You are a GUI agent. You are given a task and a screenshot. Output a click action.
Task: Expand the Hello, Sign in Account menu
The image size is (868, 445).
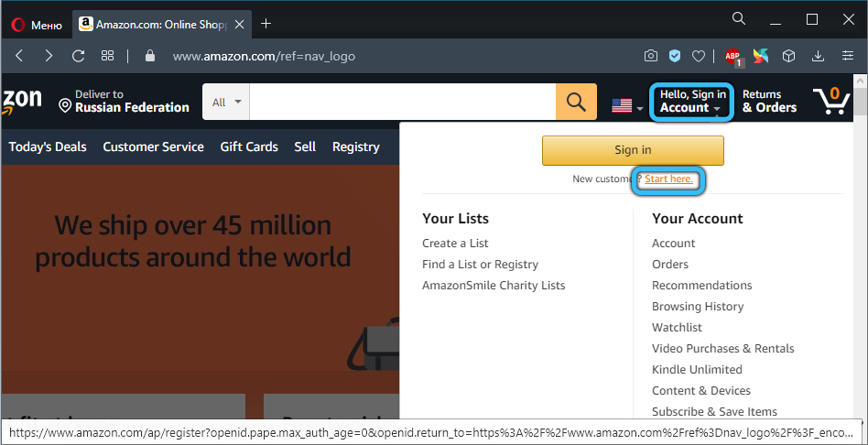point(691,101)
